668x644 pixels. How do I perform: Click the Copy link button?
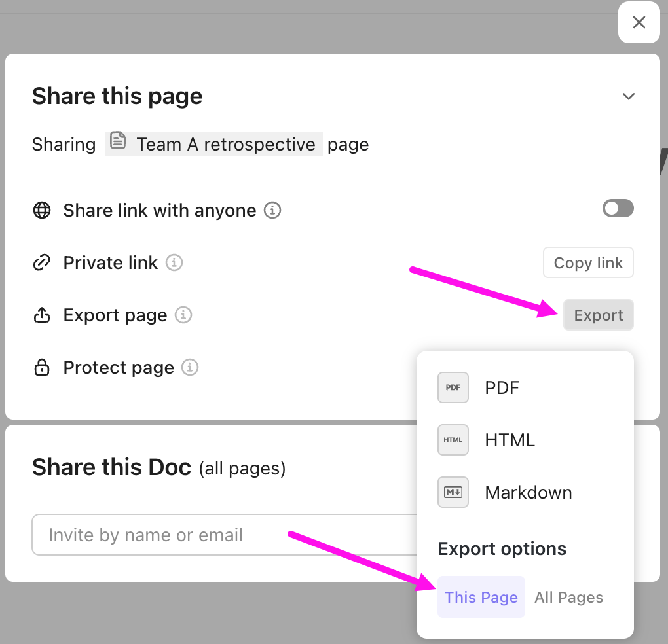(587, 262)
